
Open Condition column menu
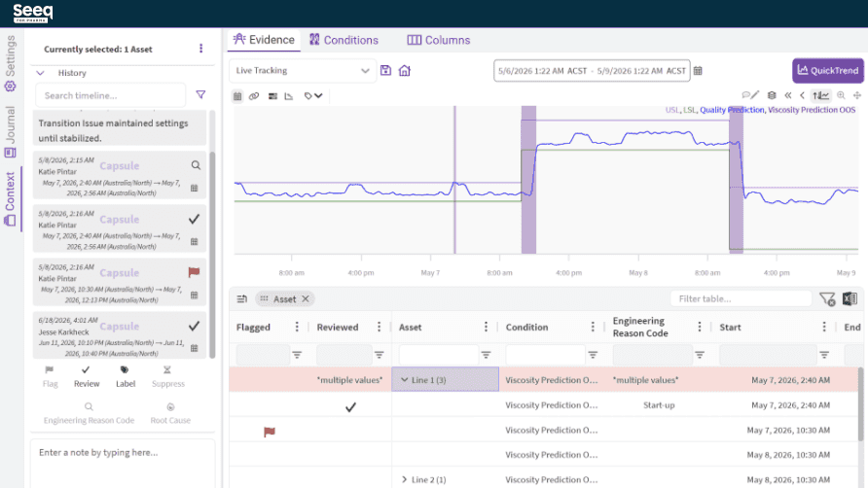[x=593, y=327]
